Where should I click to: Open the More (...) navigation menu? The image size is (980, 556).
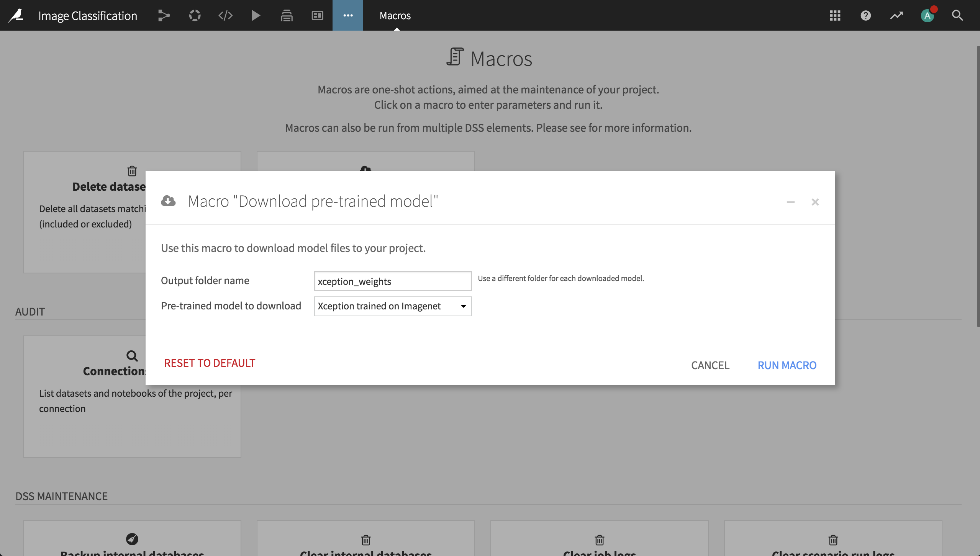(347, 15)
